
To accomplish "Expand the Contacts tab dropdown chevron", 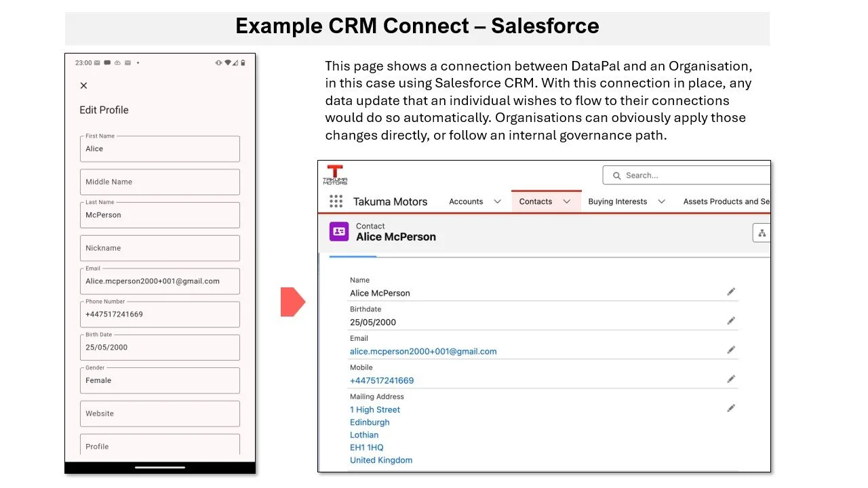I will pyautogui.click(x=566, y=201).
